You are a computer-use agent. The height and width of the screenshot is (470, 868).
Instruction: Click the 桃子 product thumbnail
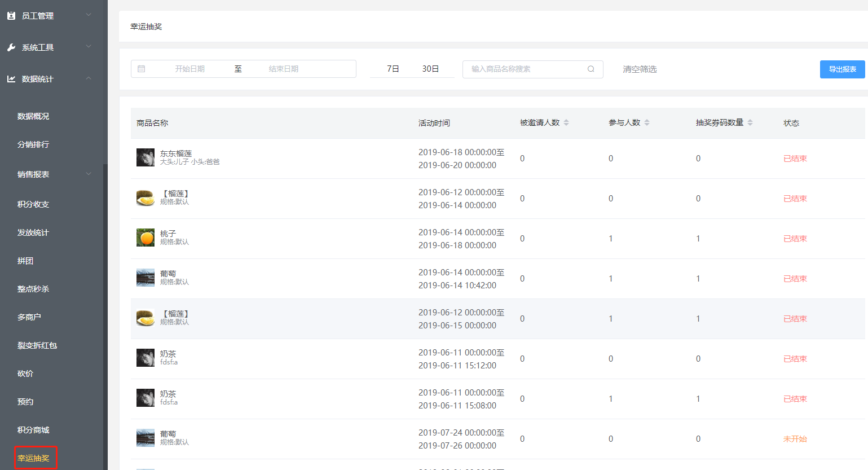click(146, 238)
